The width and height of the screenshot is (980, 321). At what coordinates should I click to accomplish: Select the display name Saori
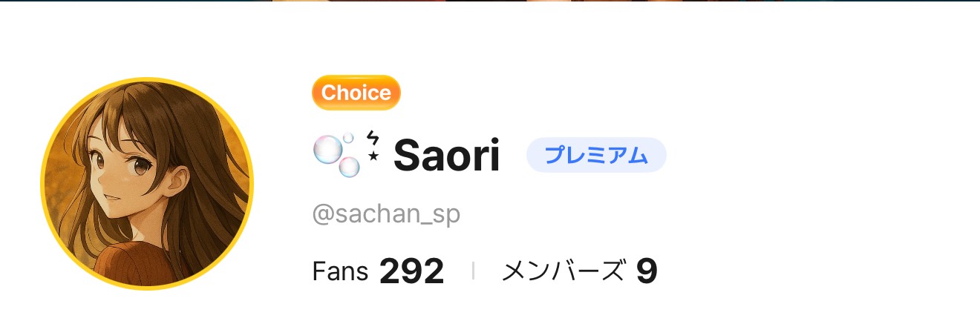446,156
